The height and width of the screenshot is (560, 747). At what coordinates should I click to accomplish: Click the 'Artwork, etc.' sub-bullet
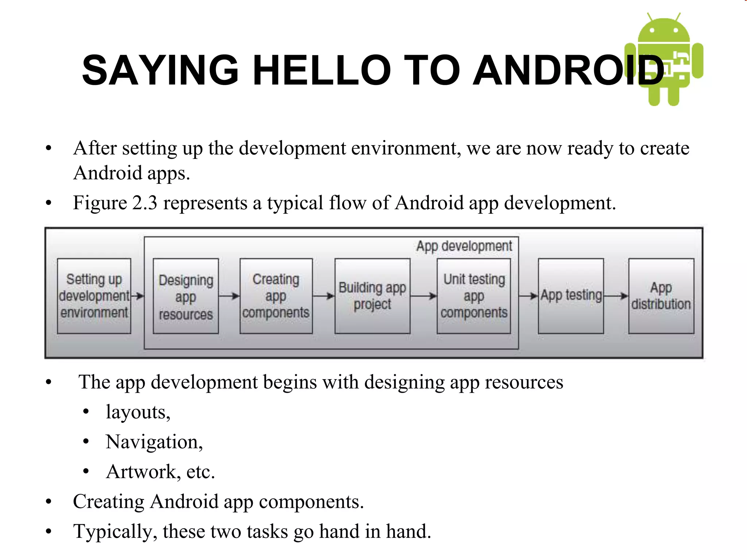[160, 472]
